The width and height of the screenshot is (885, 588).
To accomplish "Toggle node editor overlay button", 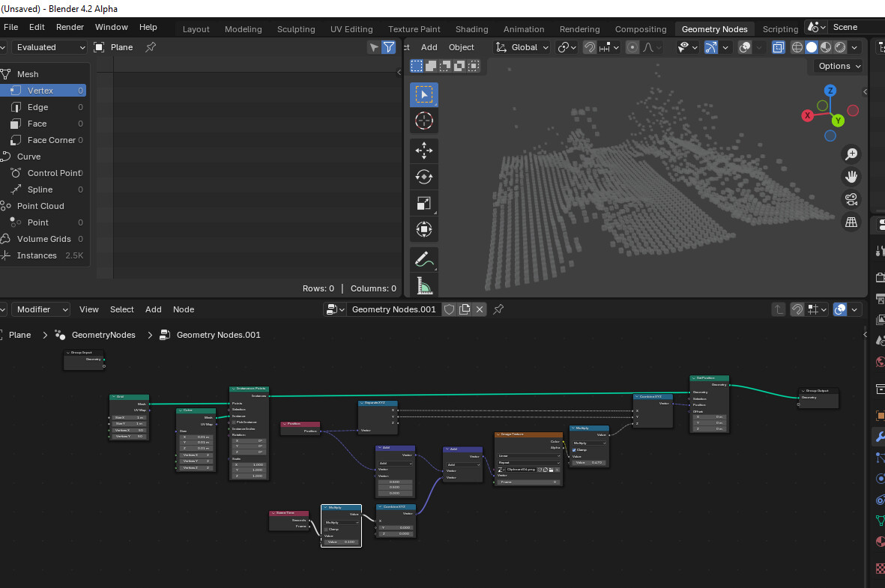I will tap(840, 309).
